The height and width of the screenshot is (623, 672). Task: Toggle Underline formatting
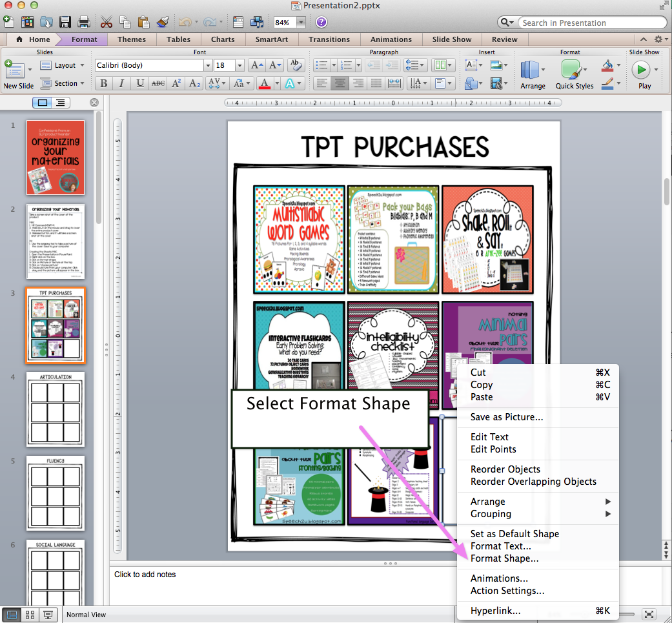[139, 83]
